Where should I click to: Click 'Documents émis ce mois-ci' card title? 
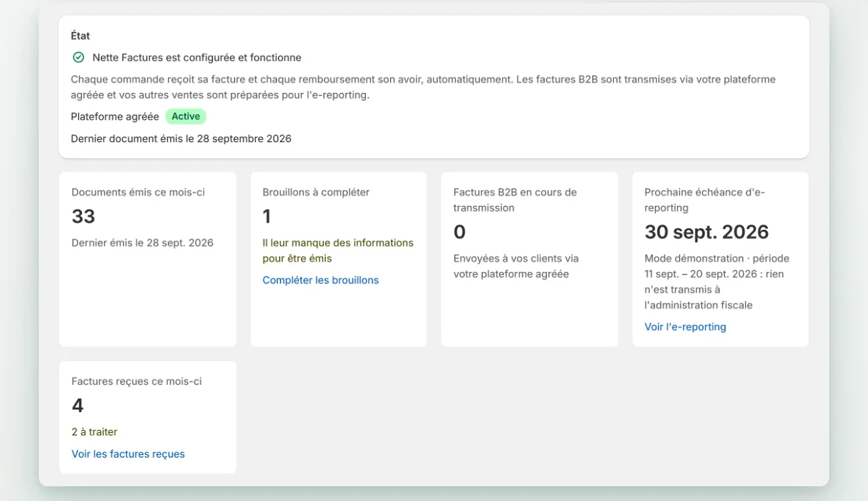click(138, 192)
